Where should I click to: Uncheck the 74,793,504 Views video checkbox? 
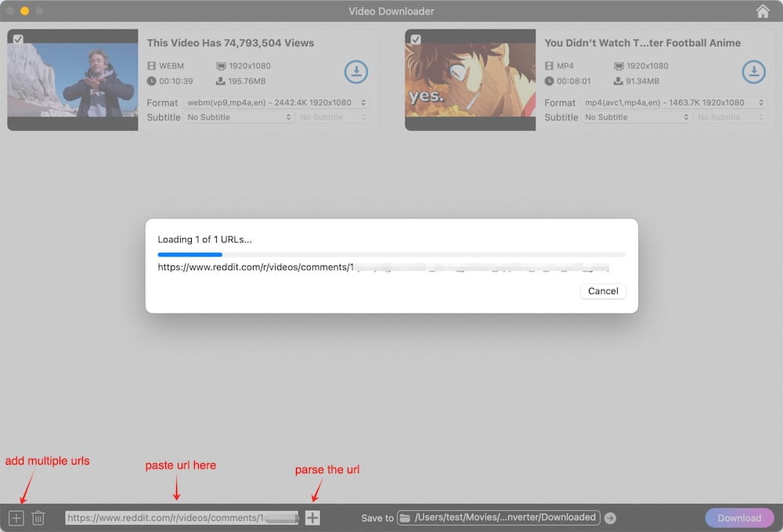[x=18, y=39]
